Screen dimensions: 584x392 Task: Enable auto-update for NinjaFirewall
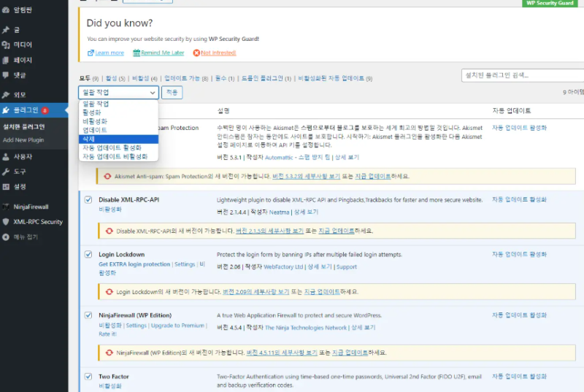click(x=519, y=315)
